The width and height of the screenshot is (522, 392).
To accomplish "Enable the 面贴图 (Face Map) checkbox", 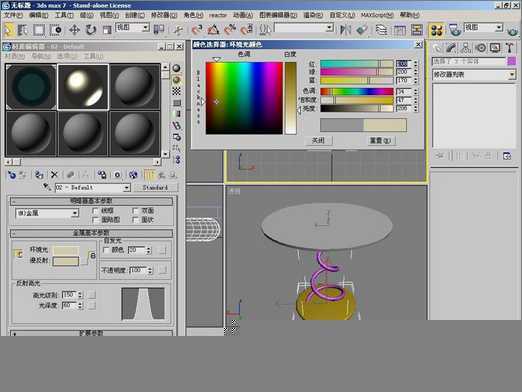I will click(x=95, y=220).
